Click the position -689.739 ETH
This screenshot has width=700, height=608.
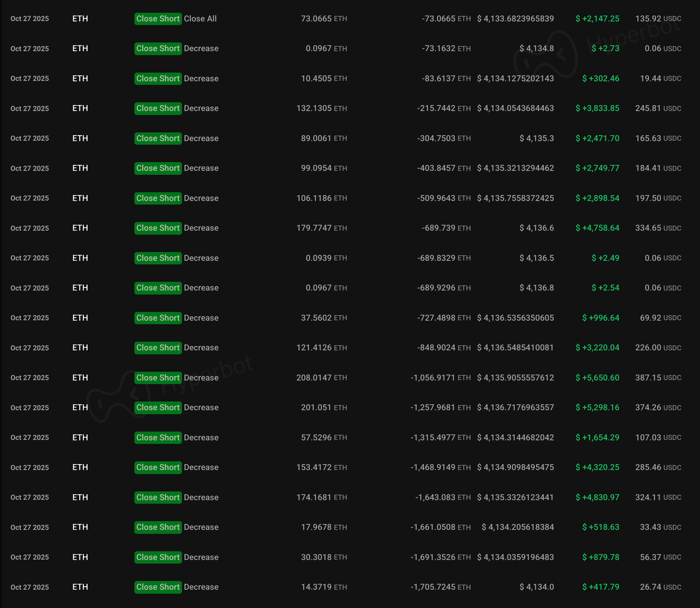447,228
